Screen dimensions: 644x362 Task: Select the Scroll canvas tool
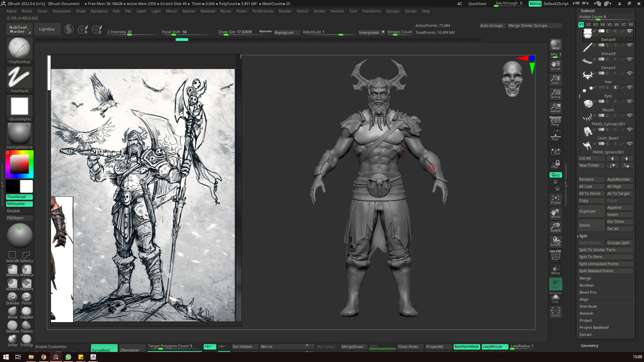click(555, 66)
